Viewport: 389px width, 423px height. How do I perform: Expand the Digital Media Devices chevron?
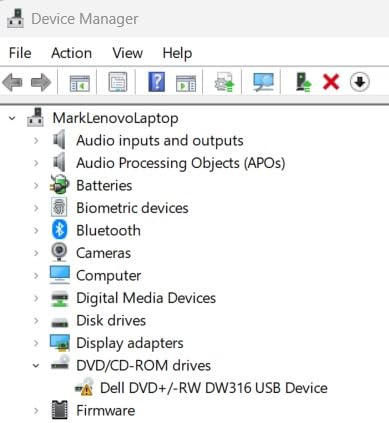(x=36, y=298)
